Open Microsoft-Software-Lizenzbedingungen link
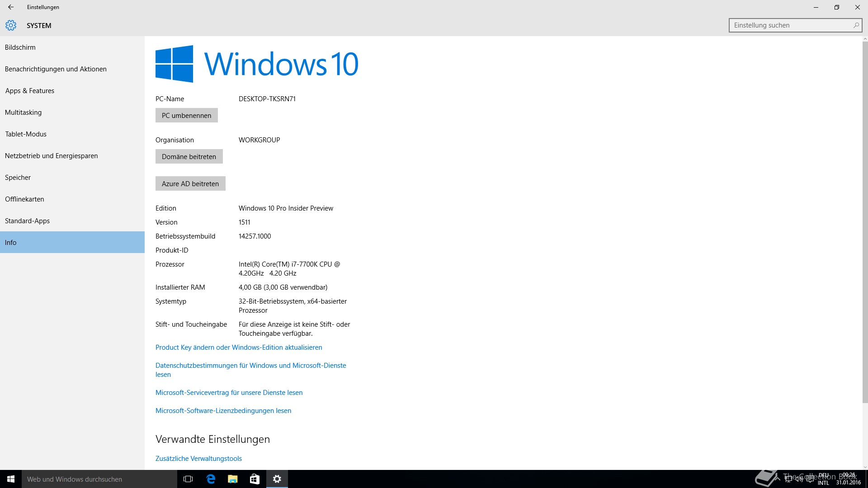The width and height of the screenshot is (868, 488). click(223, 411)
